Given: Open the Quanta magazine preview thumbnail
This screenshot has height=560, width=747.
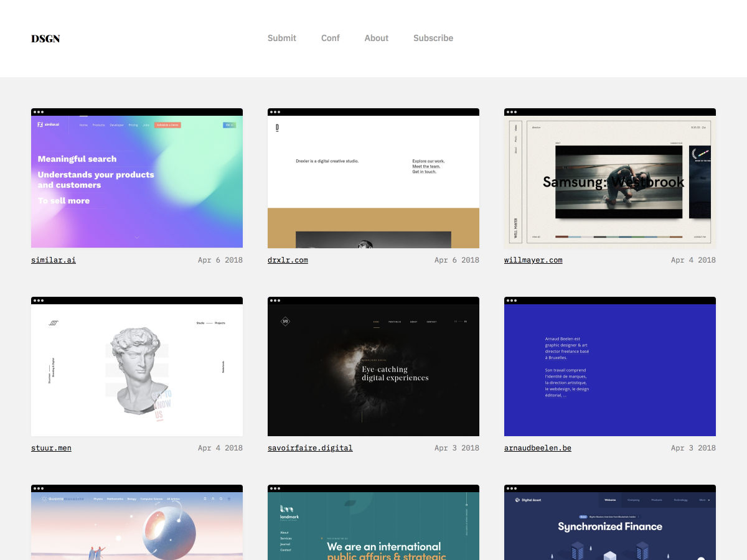Looking at the screenshot, I should [137, 522].
